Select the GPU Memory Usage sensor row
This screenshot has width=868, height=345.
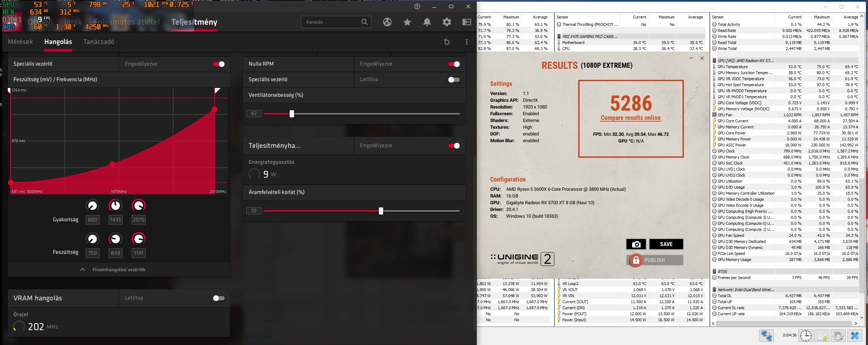point(785,260)
